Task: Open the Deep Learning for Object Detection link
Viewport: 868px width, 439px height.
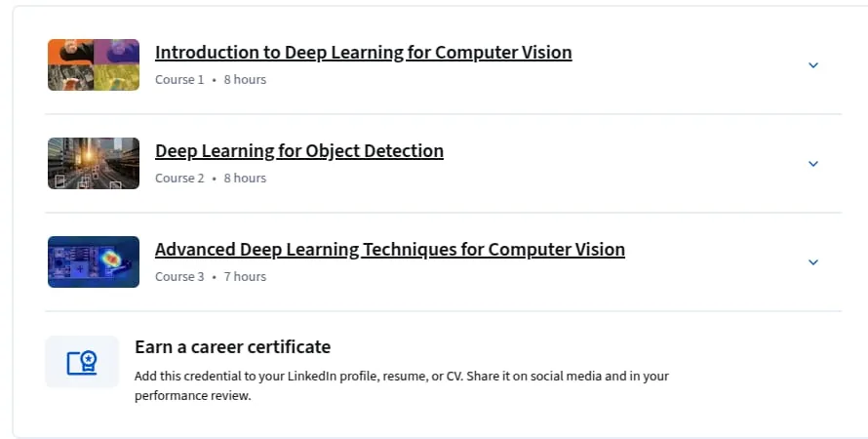Action: [x=299, y=151]
